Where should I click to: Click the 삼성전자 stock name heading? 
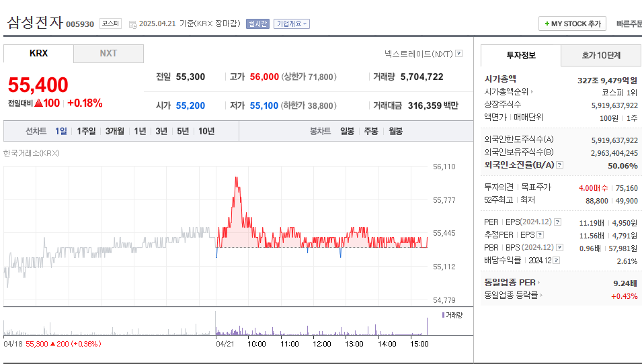(35, 22)
